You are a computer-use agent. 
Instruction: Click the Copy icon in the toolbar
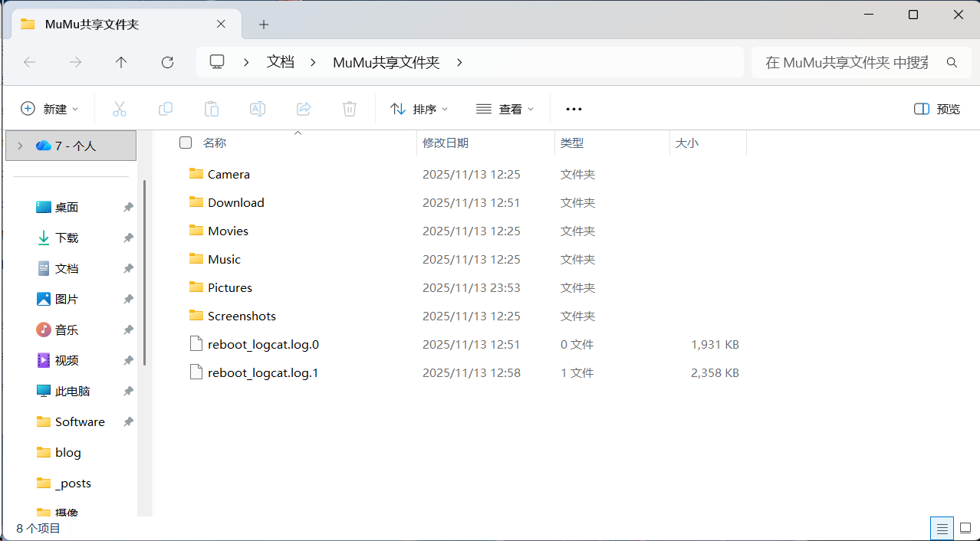(166, 109)
